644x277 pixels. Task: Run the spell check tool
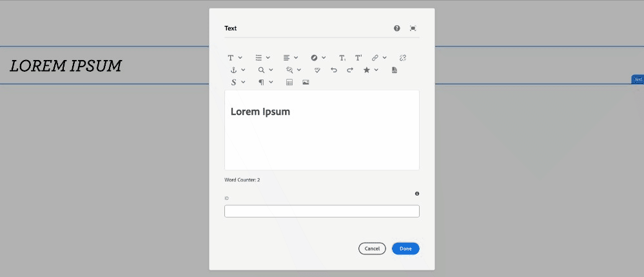[x=317, y=70]
